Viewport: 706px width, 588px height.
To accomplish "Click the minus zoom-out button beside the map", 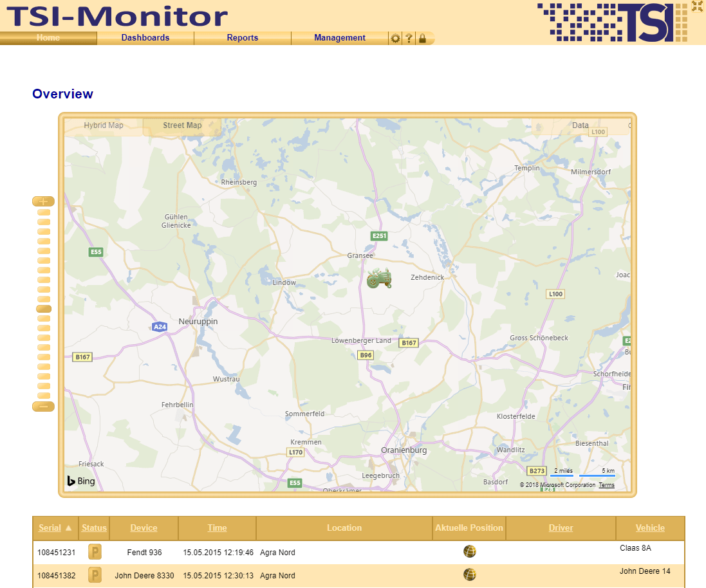I will point(43,407).
